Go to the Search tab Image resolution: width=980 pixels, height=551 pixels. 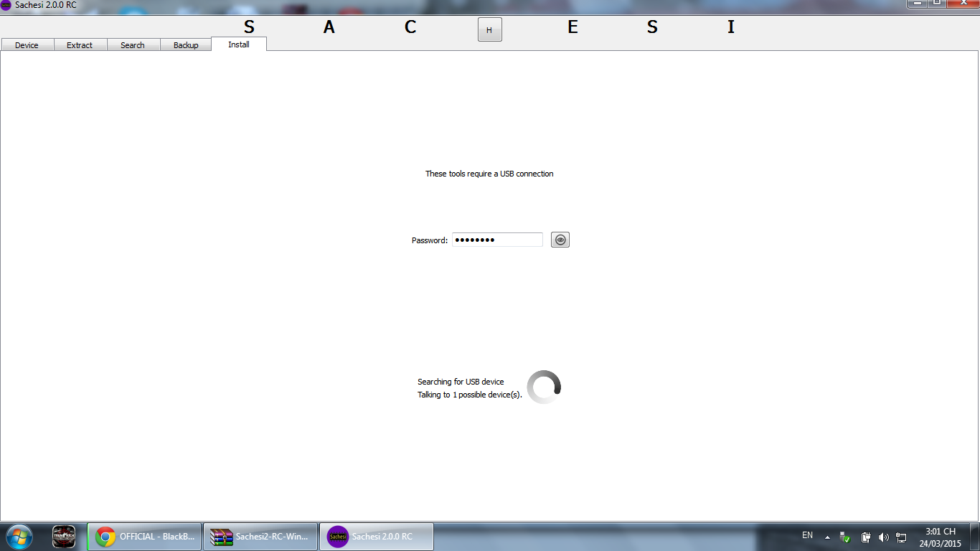pyautogui.click(x=133, y=44)
